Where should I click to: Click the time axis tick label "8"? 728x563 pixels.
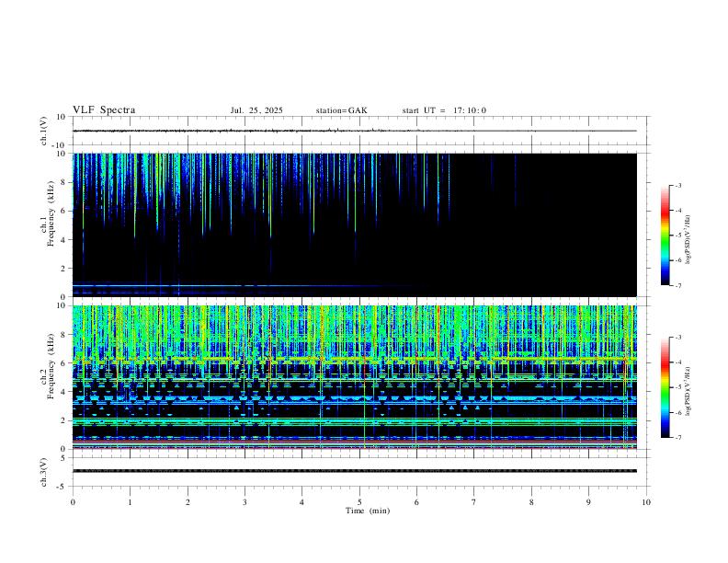pyautogui.click(x=531, y=502)
